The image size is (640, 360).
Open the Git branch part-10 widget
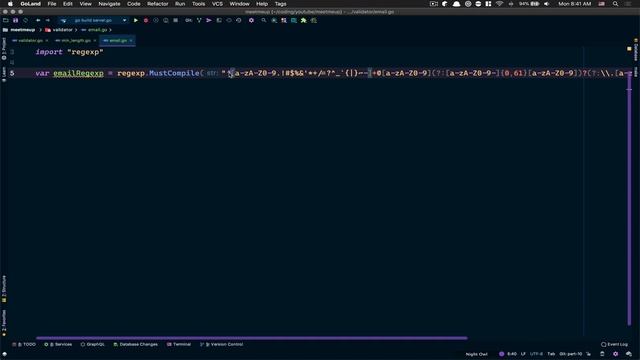point(571,354)
